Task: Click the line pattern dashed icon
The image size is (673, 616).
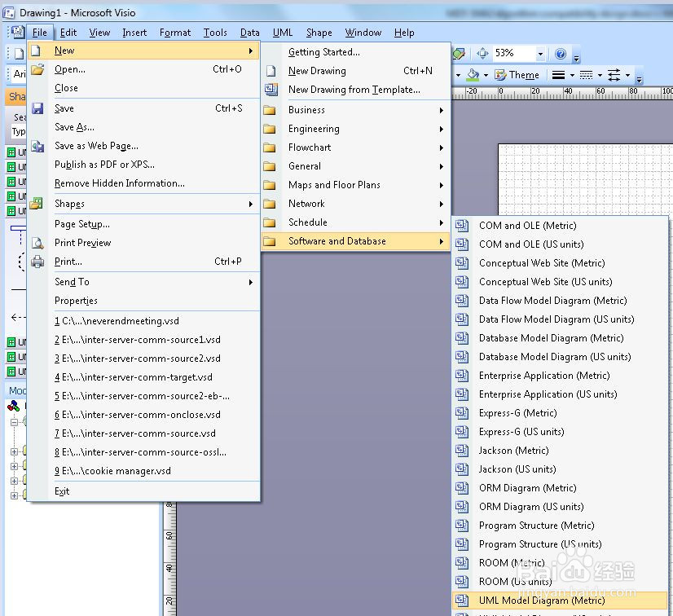Action: (586, 75)
